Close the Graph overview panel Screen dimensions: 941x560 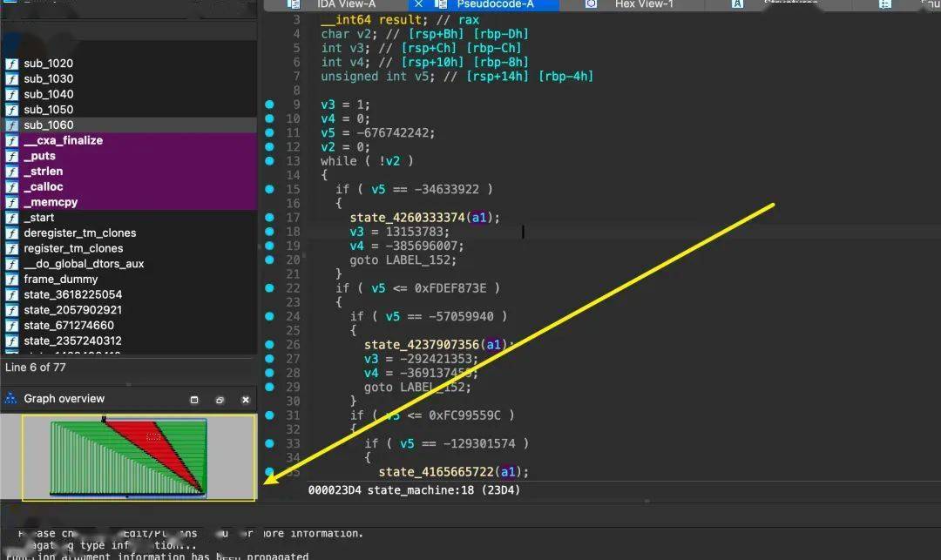pyautogui.click(x=246, y=400)
